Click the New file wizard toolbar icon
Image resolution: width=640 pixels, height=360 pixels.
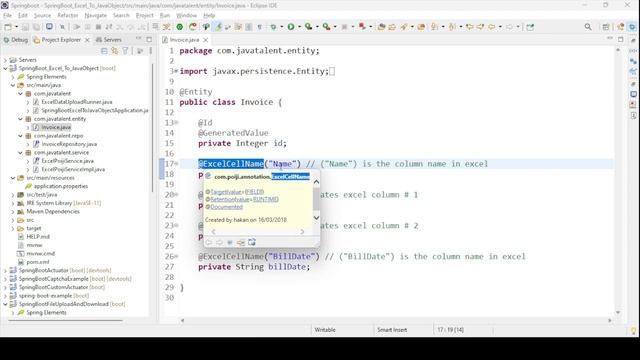pos(8,27)
